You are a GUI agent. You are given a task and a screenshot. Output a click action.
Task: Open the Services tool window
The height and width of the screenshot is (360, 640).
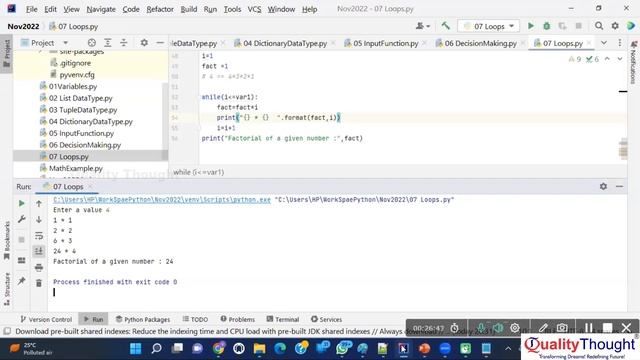pos(326,319)
